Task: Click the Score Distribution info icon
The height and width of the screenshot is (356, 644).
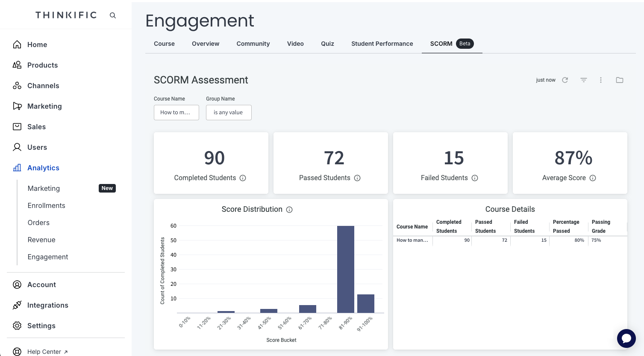Action: (x=289, y=209)
